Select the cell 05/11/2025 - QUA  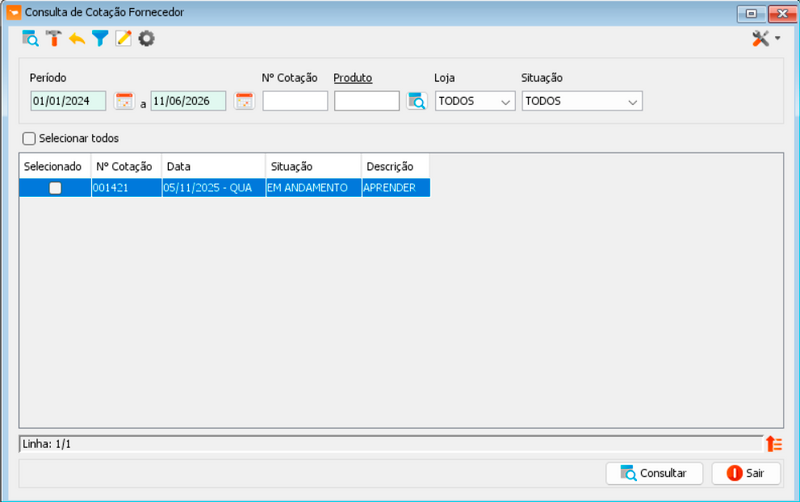[214, 188]
